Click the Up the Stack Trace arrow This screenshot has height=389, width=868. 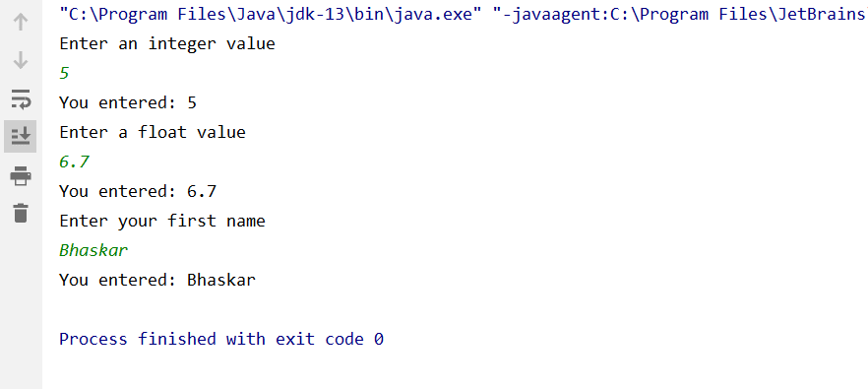point(21,23)
